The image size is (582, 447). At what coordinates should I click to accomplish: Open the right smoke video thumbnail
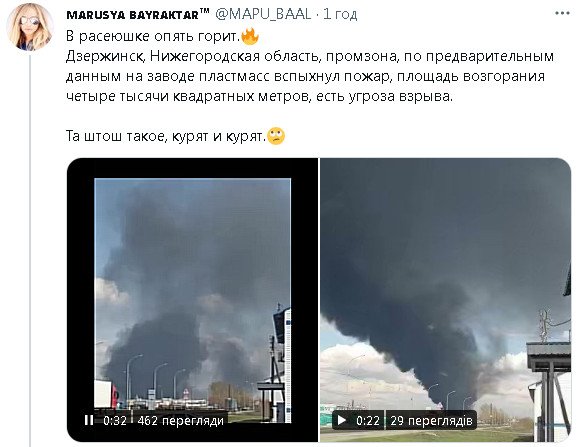[x=445, y=300]
